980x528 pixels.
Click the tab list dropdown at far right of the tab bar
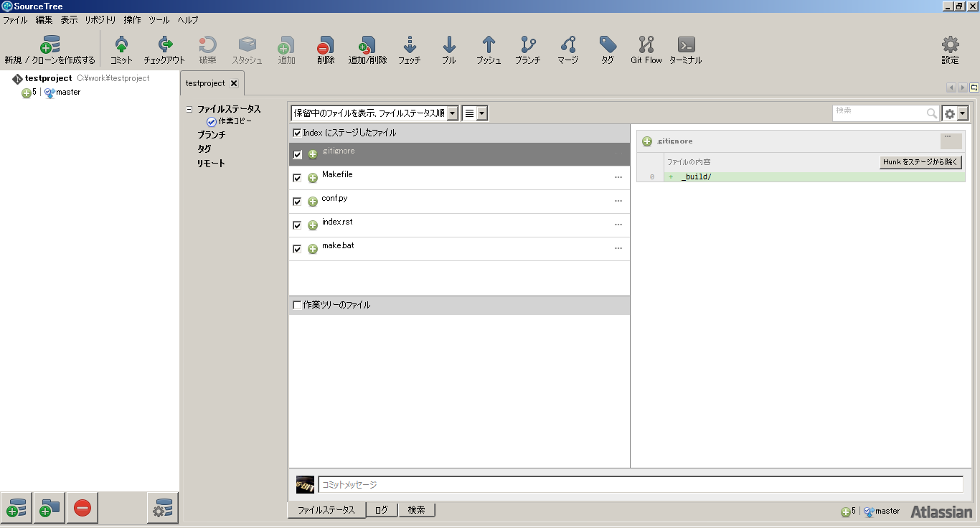click(974, 88)
